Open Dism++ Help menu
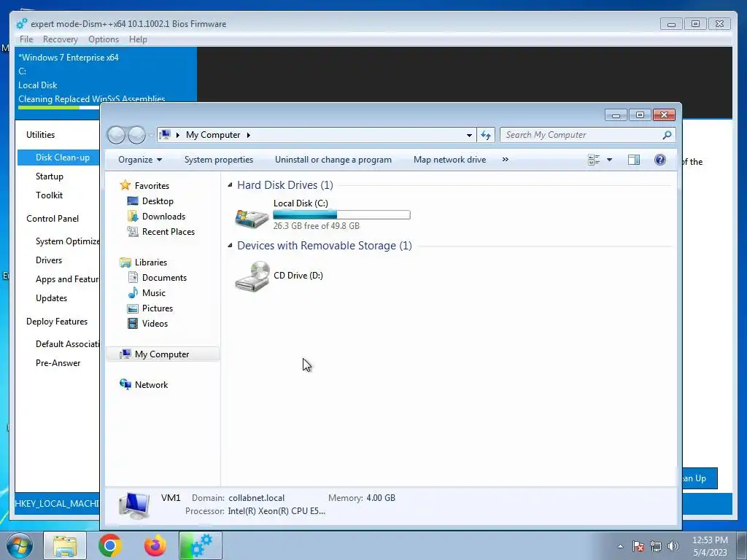747x560 pixels. (138, 39)
